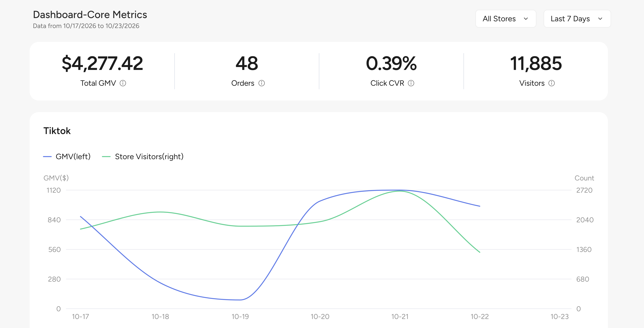Click the 680 right axis label

pos(583,279)
